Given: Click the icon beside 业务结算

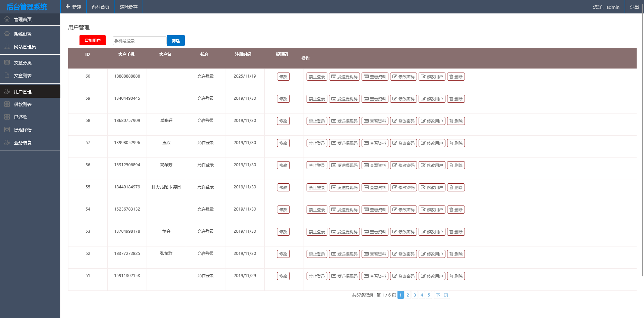Looking at the screenshot, I should (x=7, y=143).
